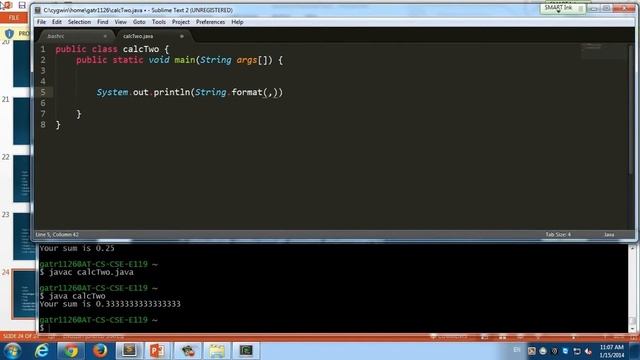Screen dimensions: 640x360
Task: Click the EN language indicator in tray
Action: coord(517,350)
